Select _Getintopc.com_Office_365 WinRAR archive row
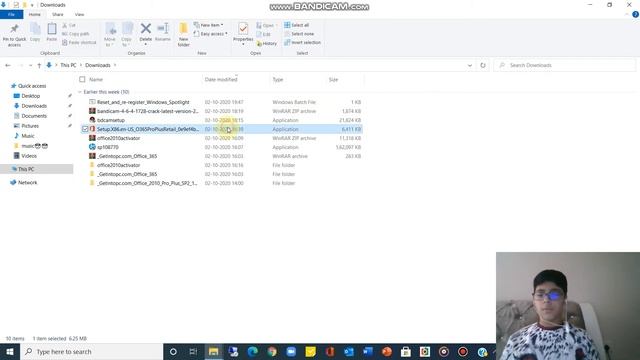The width and height of the screenshot is (640, 360). 221,156
